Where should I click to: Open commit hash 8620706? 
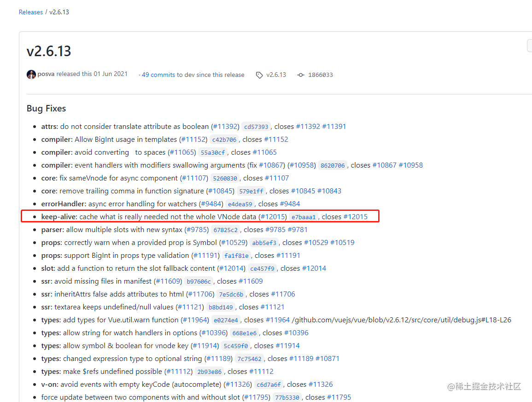[333, 166]
